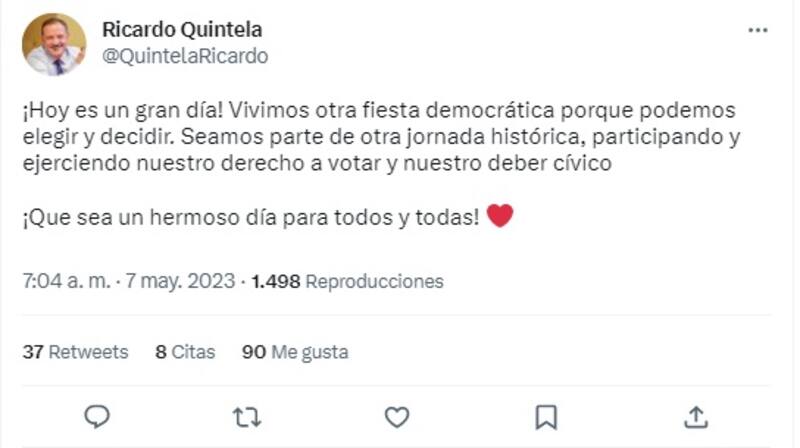Viewport: 800px width, 448px height.
Task: Open Ricardo Quintela's profile picture
Action: 54,44
